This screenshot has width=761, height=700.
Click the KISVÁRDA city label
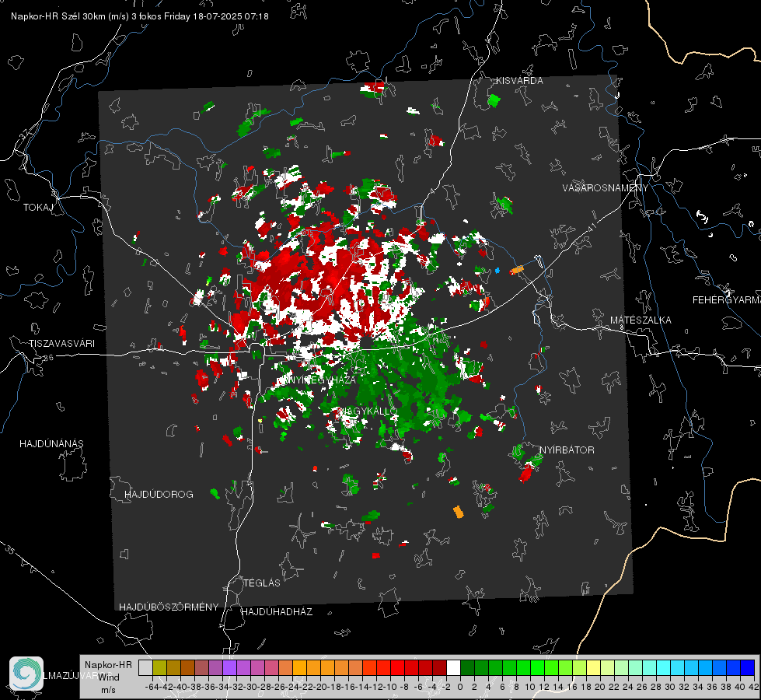click(x=519, y=81)
